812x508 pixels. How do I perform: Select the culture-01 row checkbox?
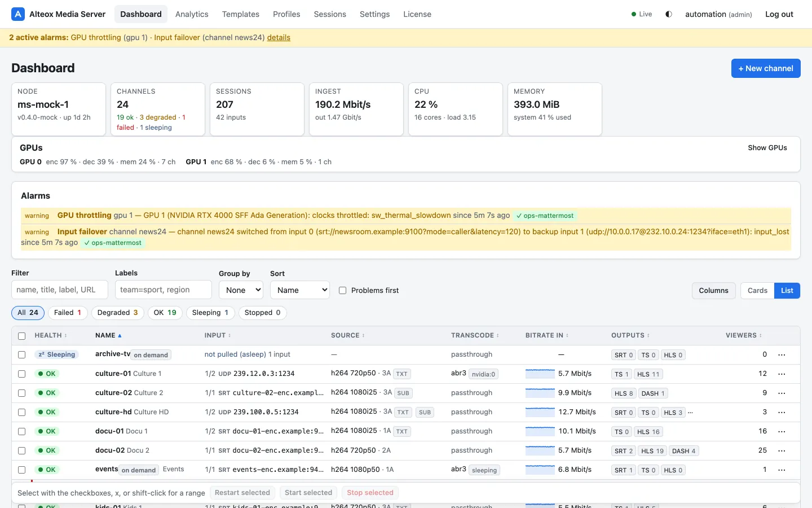22,374
